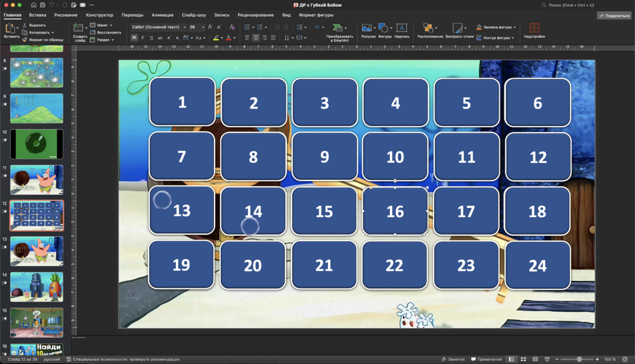
Task: Toggle bold (Ж) formatting
Action: 134,38
